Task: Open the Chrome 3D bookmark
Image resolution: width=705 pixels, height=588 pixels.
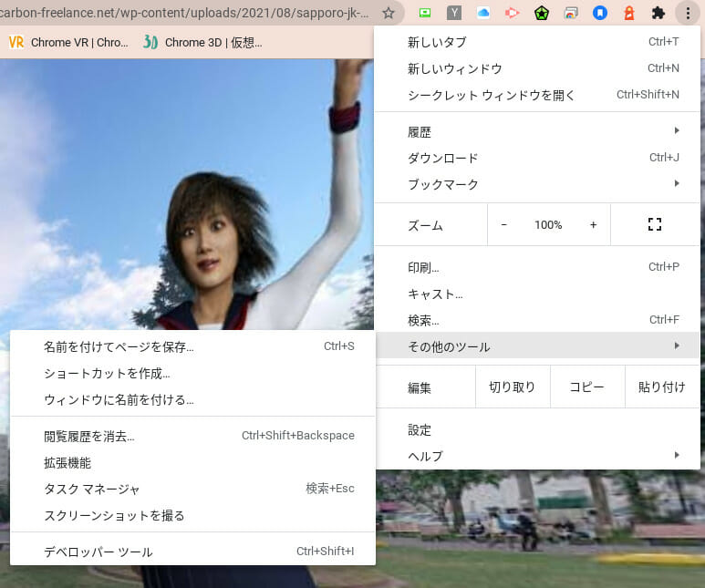Action: (202, 42)
